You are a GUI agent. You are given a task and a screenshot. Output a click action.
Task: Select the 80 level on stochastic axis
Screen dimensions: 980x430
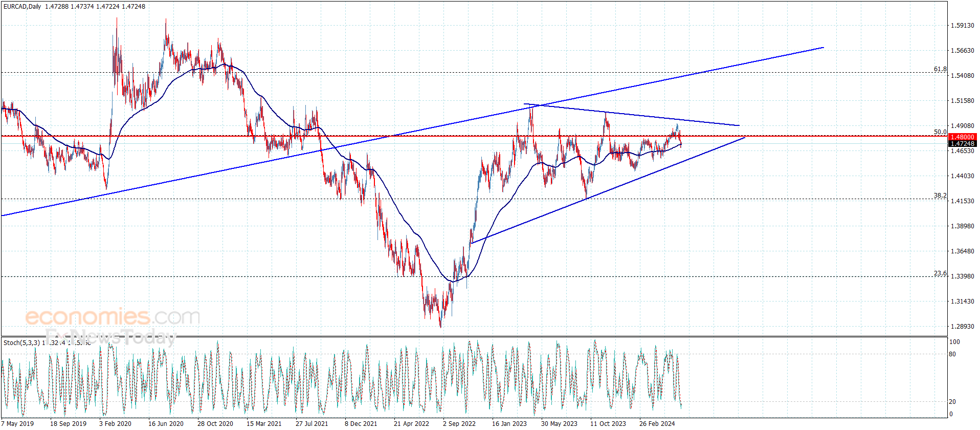click(952, 354)
